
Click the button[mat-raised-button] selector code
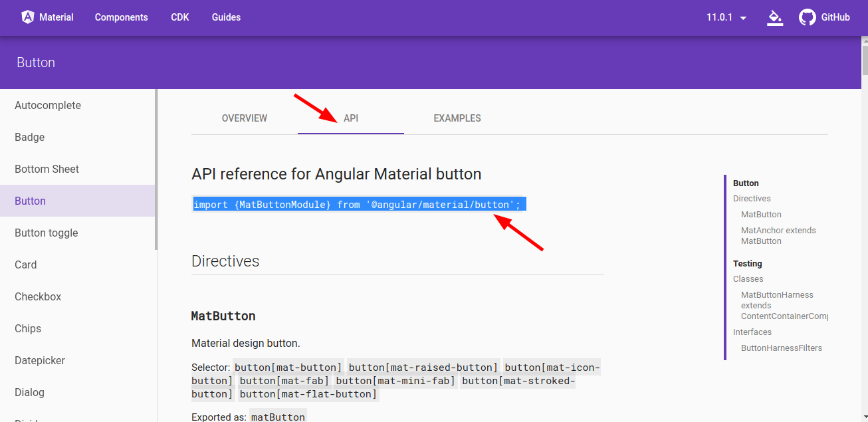[x=423, y=368]
